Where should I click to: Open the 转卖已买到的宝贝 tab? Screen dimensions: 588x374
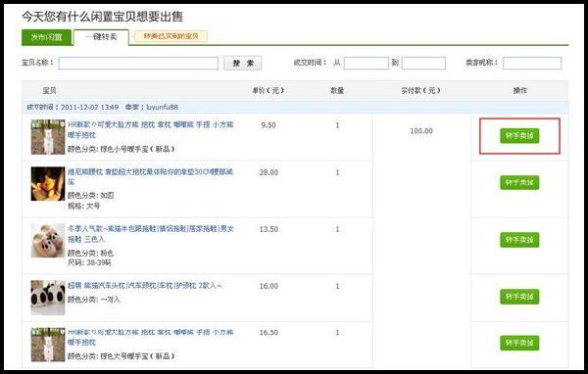point(171,36)
